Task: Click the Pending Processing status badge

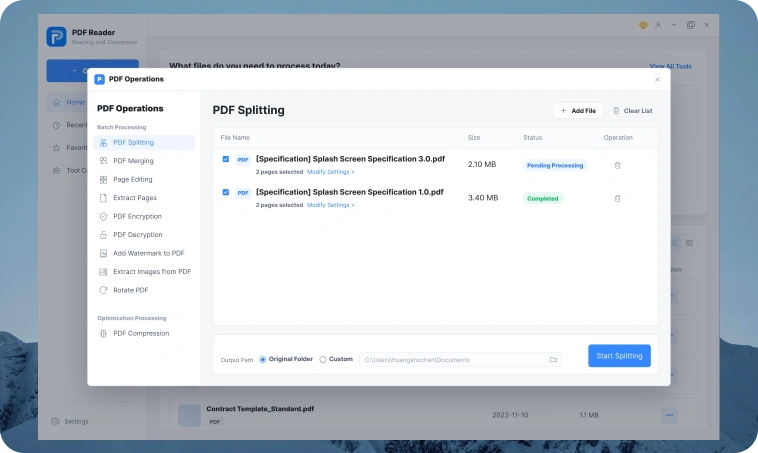Action: [x=555, y=165]
